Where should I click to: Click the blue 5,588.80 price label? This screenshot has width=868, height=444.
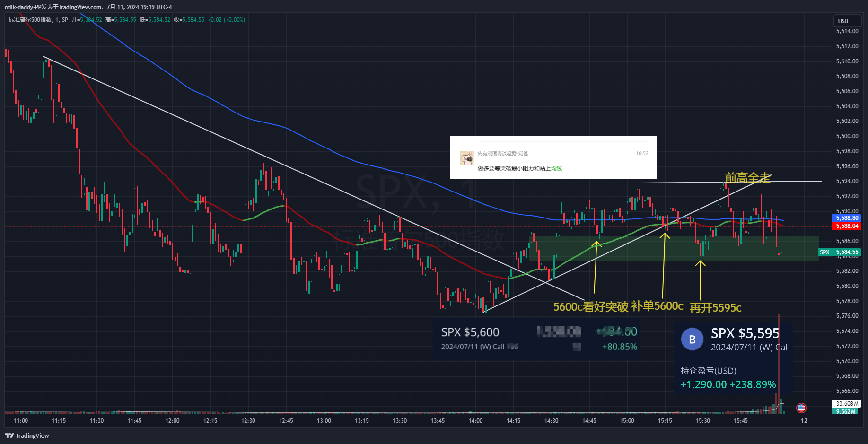pyautogui.click(x=847, y=218)
